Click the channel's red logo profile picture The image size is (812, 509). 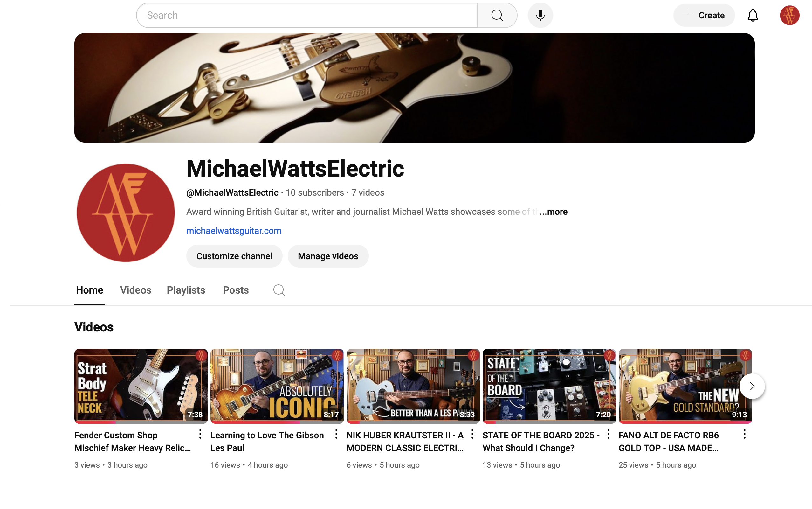click(x=126, y=213)
